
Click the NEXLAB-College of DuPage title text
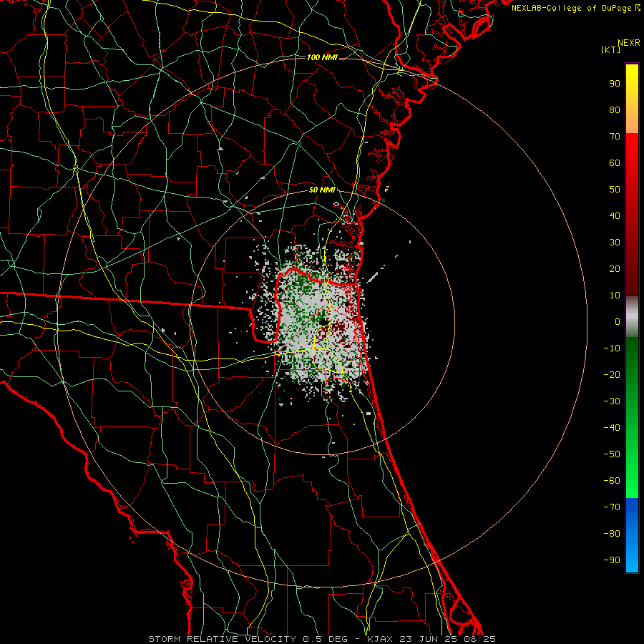pos(572,8)
